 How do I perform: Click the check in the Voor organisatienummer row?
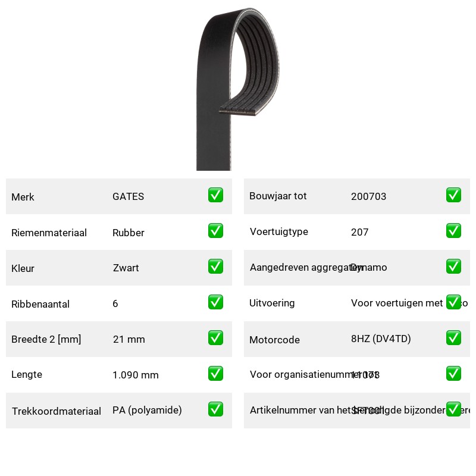pos(453,374)
